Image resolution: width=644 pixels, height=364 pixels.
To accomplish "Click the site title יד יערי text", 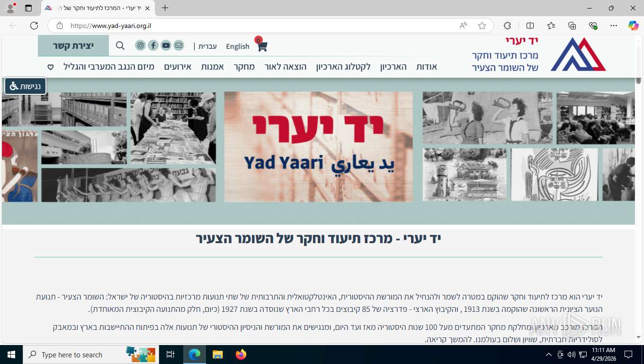I will 522,41.
